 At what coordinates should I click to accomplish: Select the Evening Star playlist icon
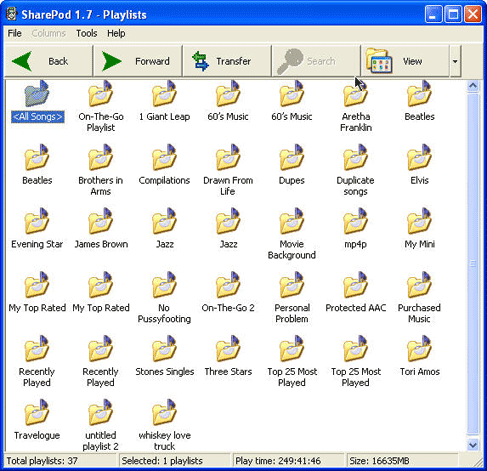click(x=37, y=221)
